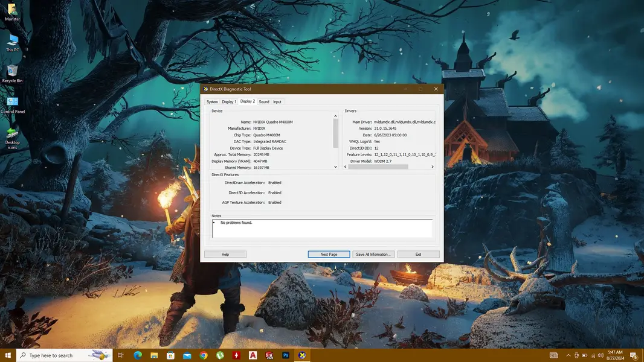Click the Device list scroll up arrow

(x=335, y=116)
